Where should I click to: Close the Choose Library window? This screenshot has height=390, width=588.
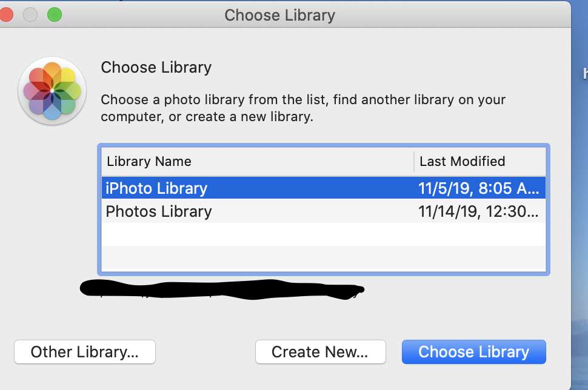tap(7, 15)
